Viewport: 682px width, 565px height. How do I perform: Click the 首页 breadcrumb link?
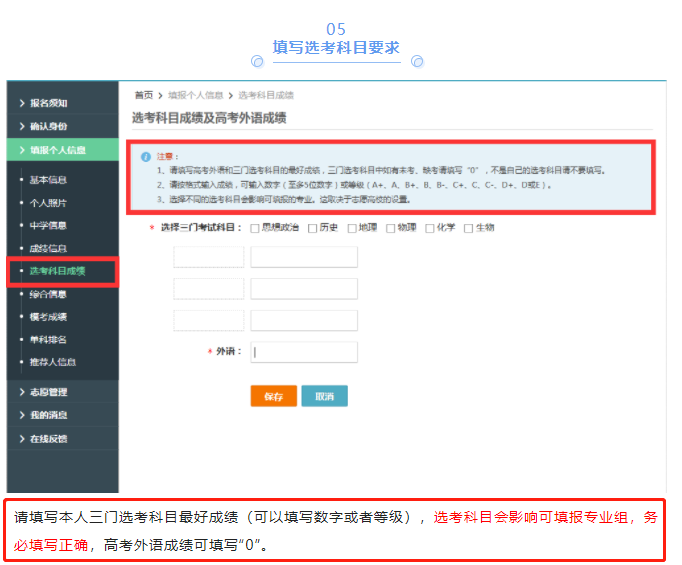[x=144, y=95]
